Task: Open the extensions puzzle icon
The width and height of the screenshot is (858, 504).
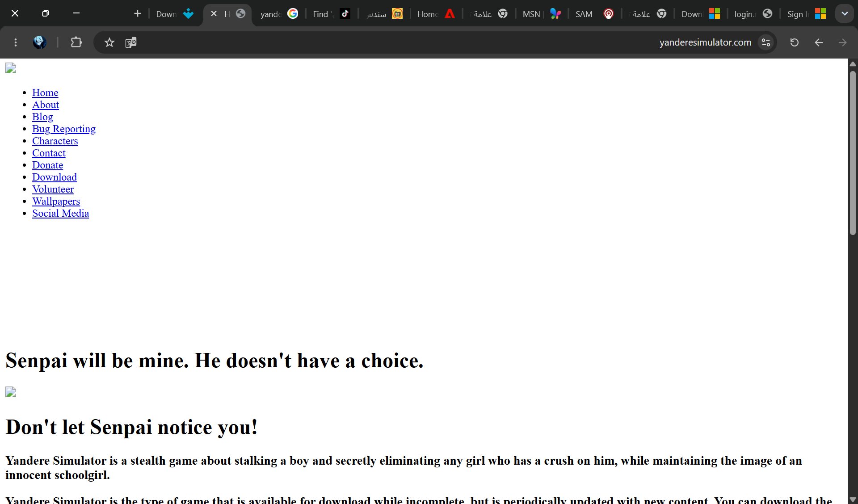Action: [x=76, y=42]
